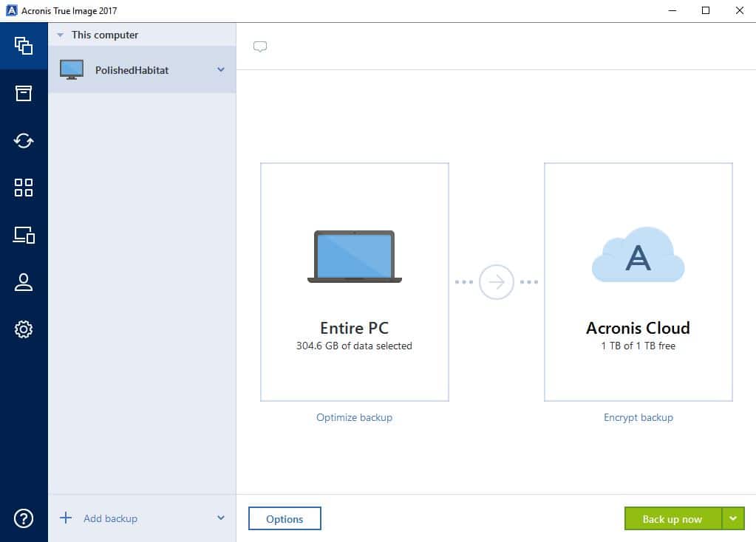
Task: Click '1 TB of 1 TB free' text
Action: pyautogui.click(x=638, y=346)
